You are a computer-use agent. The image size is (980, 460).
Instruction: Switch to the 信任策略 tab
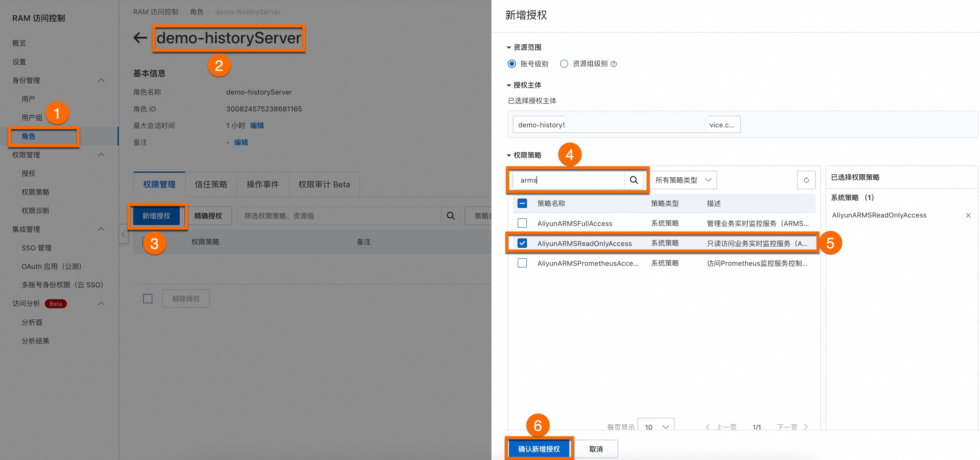point(211,185)
